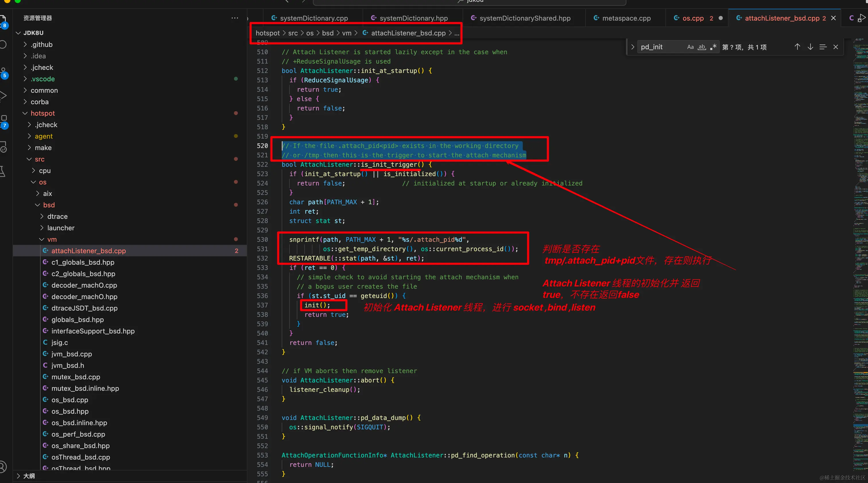Open the Extensions activity bar icon
The image size is (868, 483).
click(3, 121)
